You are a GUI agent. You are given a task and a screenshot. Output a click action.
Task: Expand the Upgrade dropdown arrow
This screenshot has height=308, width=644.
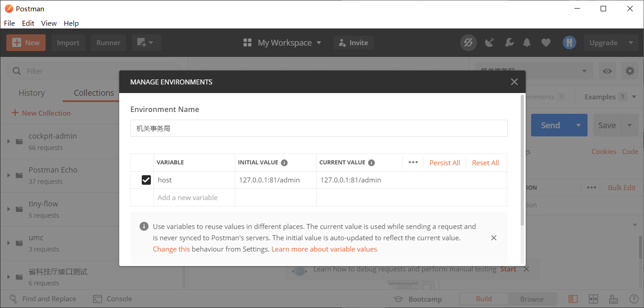[x=631, y=43]
